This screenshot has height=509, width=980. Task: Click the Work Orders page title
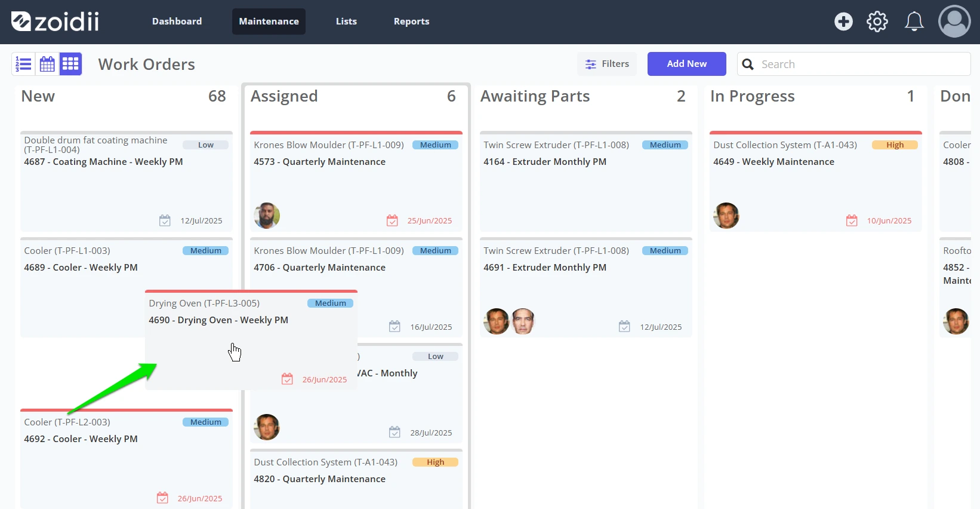[147, 65]
